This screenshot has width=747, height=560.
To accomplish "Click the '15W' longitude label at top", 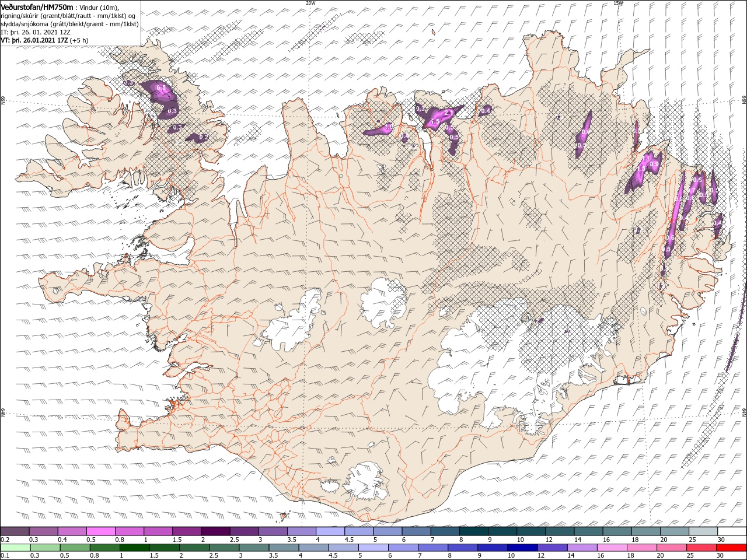I will point(618,3).
